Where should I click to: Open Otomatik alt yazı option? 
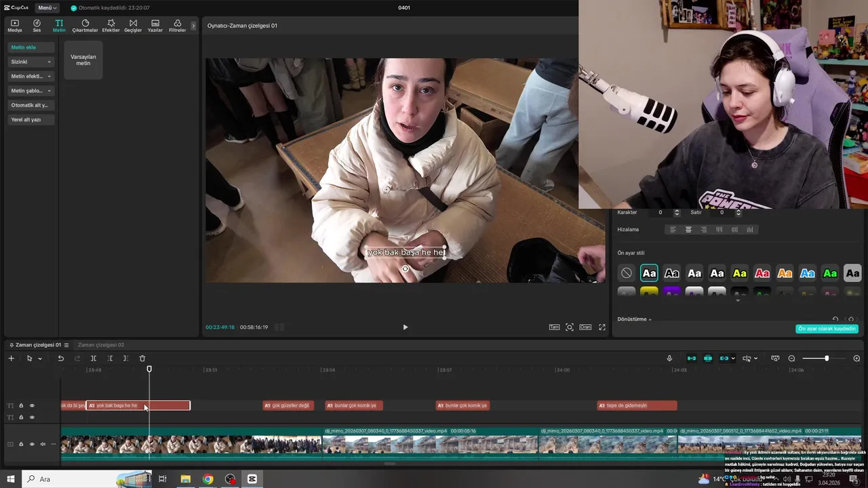pos(31,105)
